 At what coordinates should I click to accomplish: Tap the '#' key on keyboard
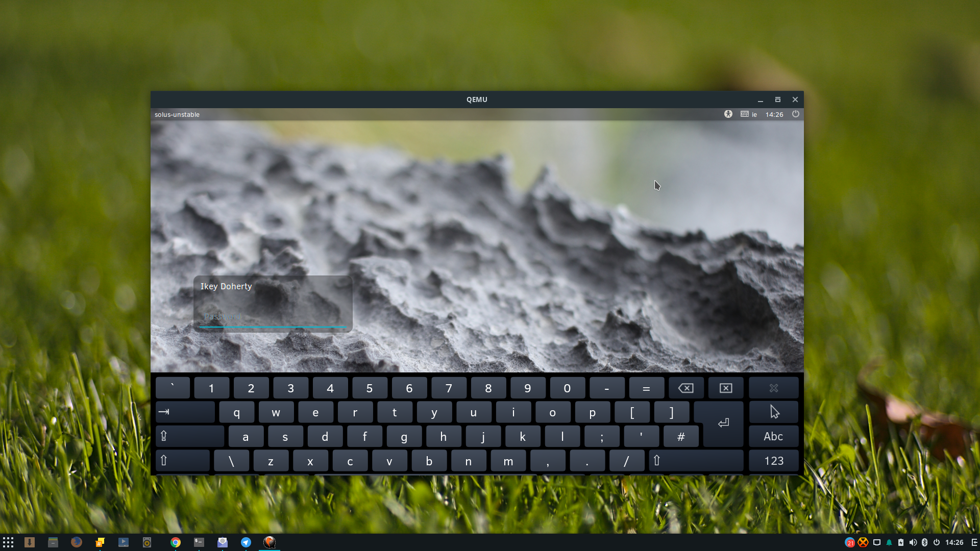(681, 436)
